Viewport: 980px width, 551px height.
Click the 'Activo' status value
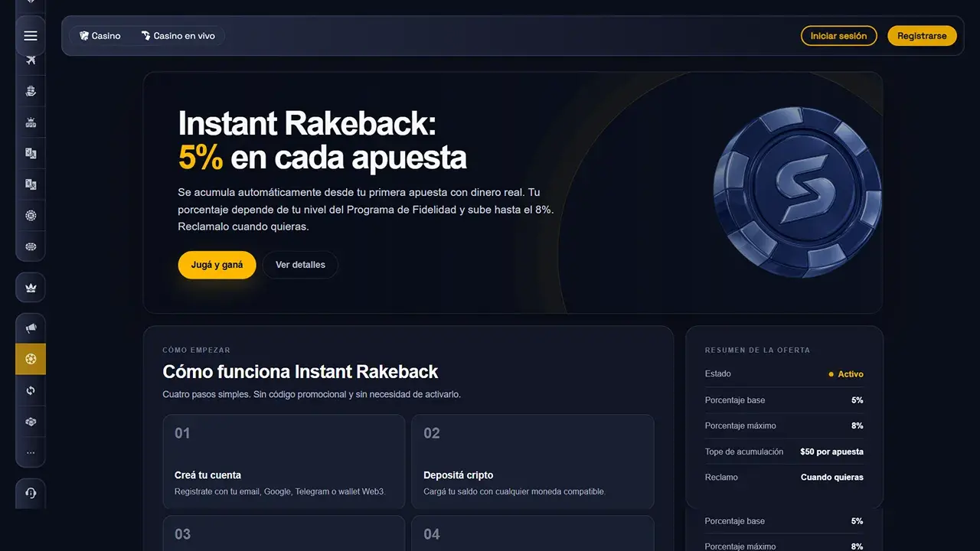[846, 374]
